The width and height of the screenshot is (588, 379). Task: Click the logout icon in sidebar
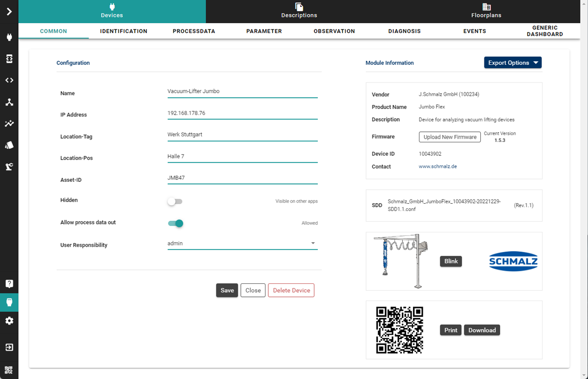pyautogui.click(x=9, y=347)
